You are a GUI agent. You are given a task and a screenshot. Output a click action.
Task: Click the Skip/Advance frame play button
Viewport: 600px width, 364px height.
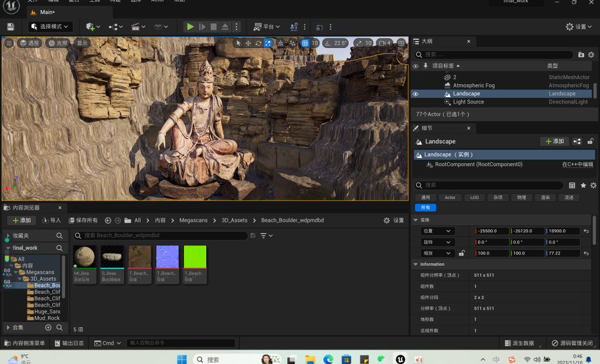tap(202, 27)
